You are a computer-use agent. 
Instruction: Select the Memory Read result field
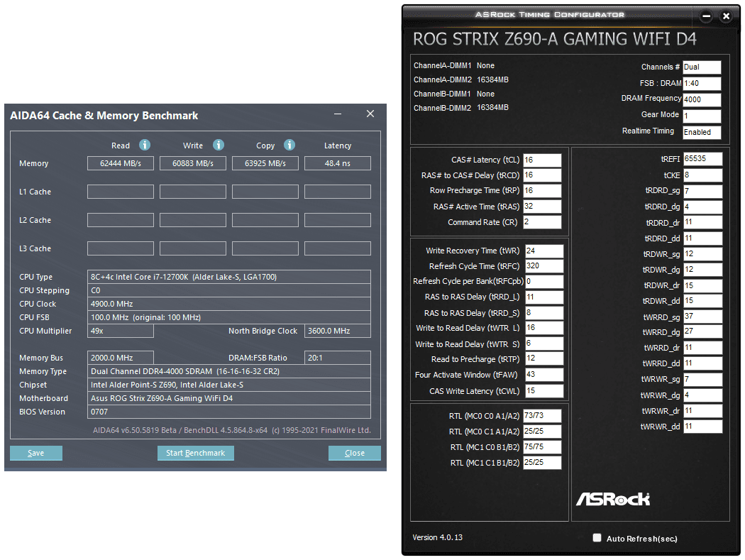pos(121,163)
